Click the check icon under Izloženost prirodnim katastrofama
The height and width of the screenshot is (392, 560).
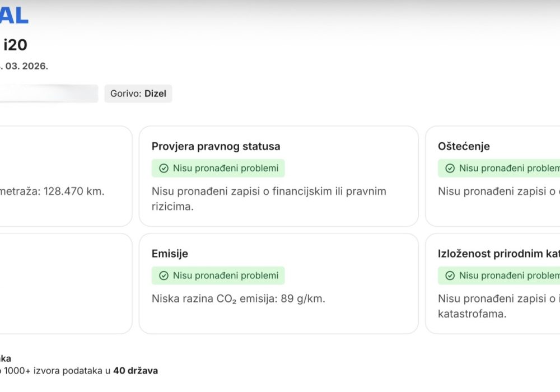tap(449, 276)
